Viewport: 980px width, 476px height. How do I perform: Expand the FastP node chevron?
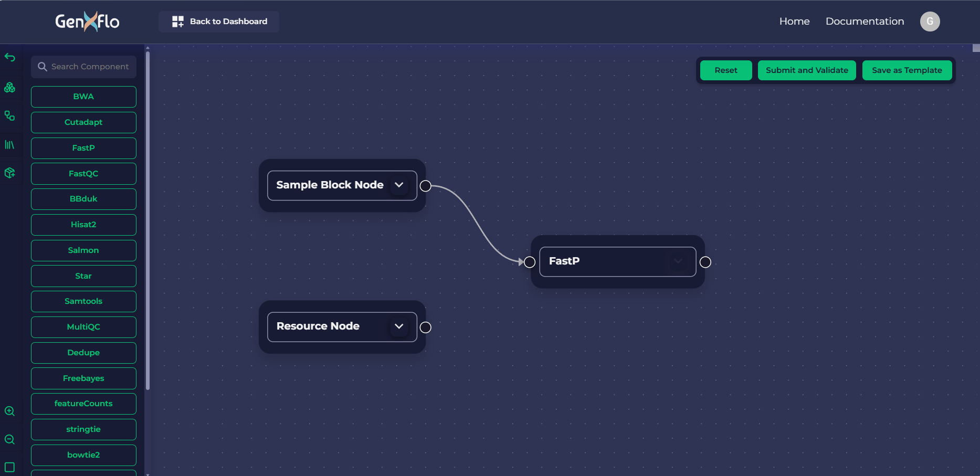point(678,261)
